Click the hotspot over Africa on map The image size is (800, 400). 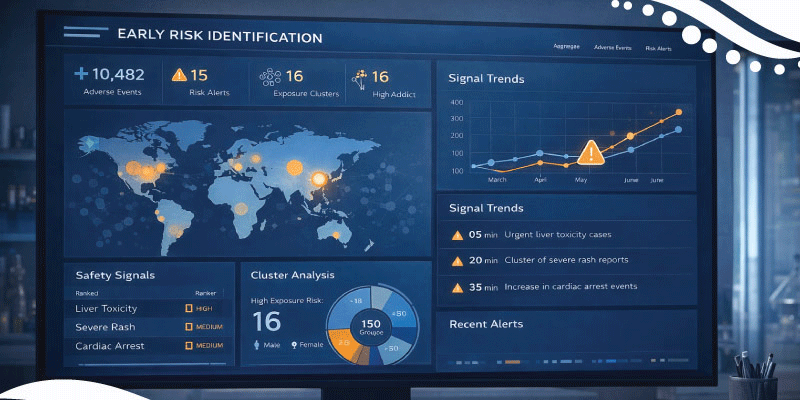[241, 208]
